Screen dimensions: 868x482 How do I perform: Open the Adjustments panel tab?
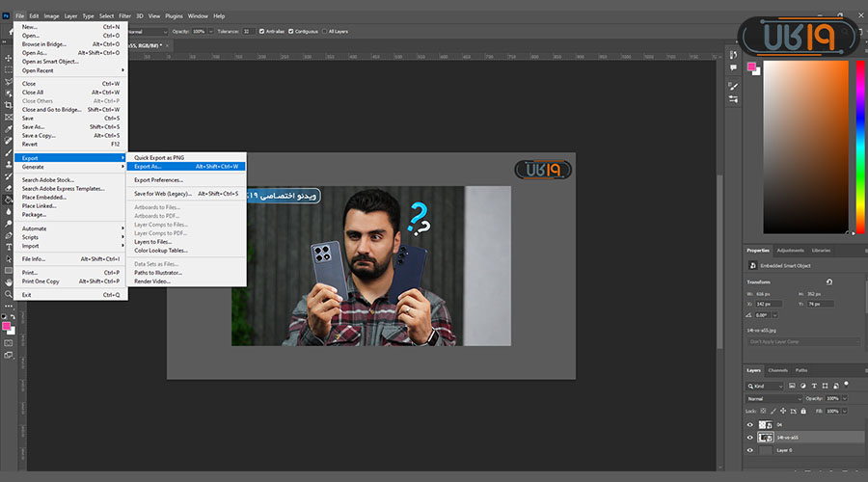(790, 250)
